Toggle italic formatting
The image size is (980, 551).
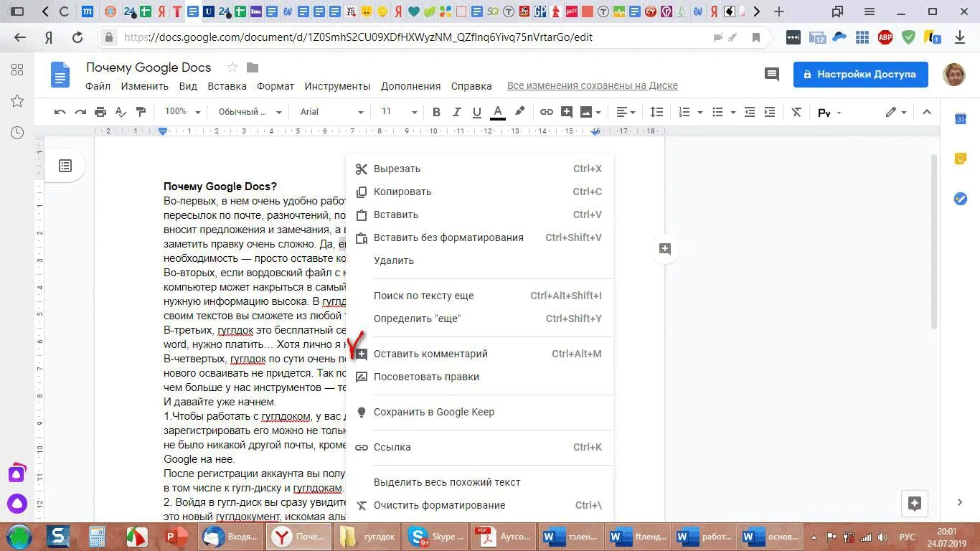(x=456, y=112)
